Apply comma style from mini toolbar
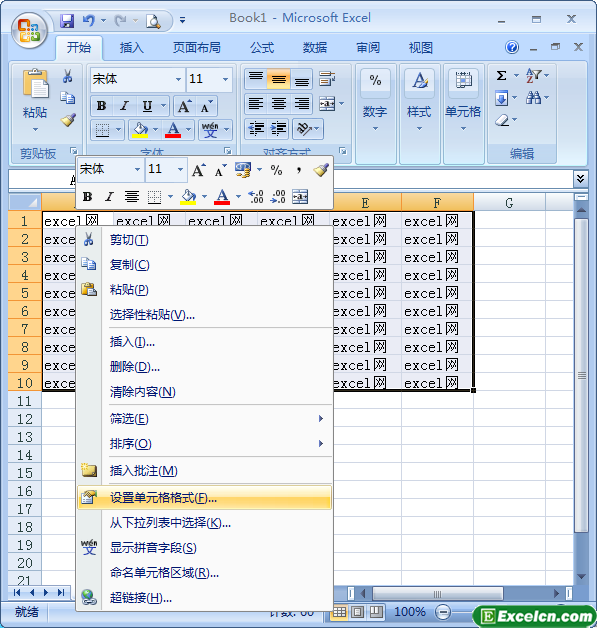The image size is (597, 628). coord(299,170)
